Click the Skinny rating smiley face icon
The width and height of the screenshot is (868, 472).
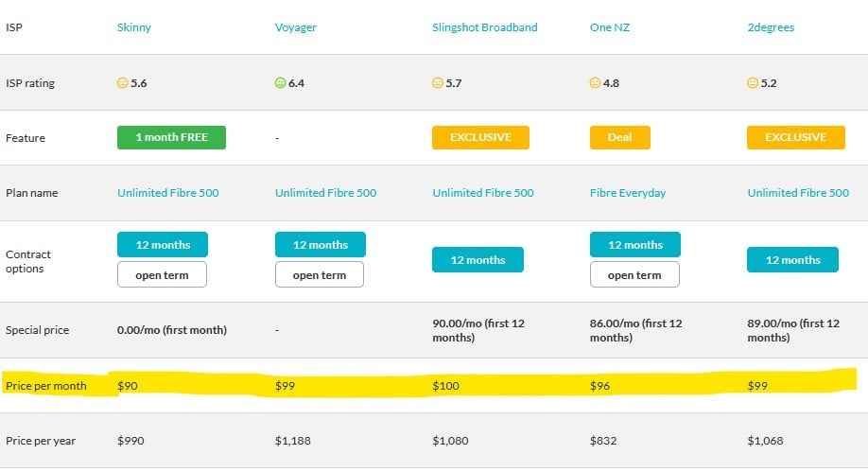click(x=123, y=83)
